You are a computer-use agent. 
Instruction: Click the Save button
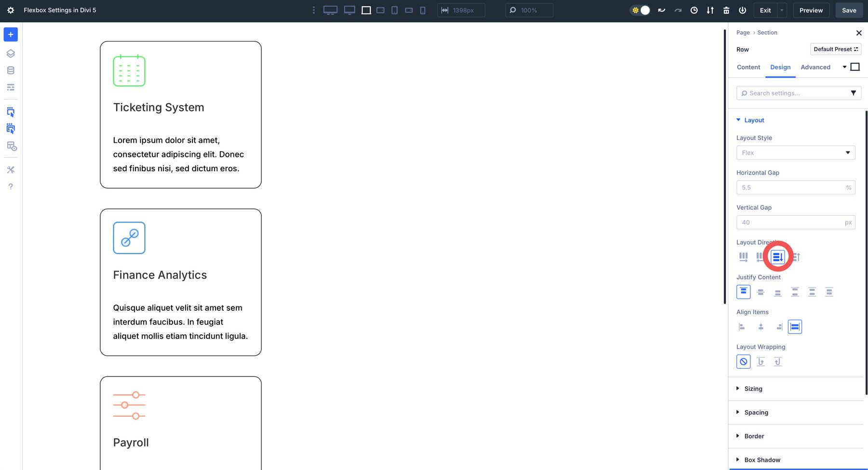point(849,10)
